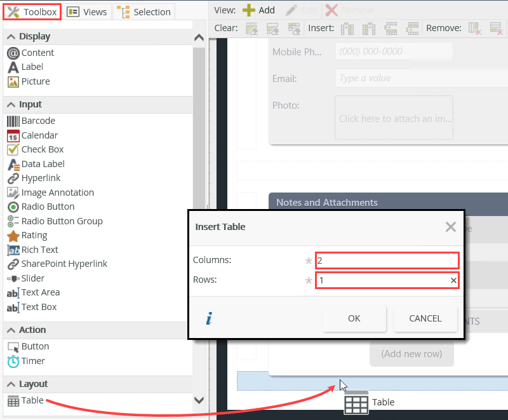Viewport: 508px width, 420px height.
Task: Switch to the Views tab
Action: (87, 11)
